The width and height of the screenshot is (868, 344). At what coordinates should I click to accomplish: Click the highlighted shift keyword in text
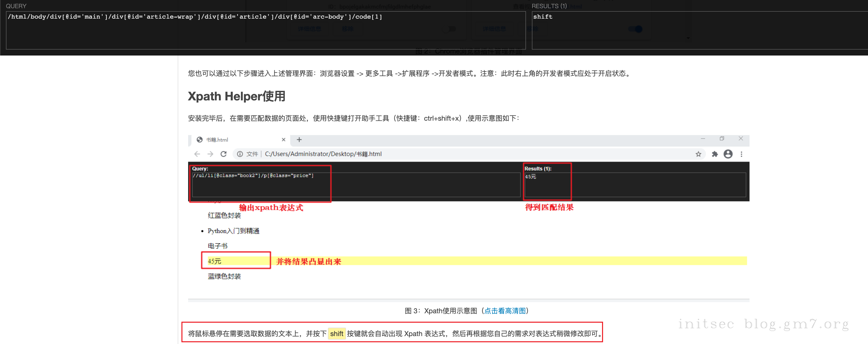(x=337, y=334)
